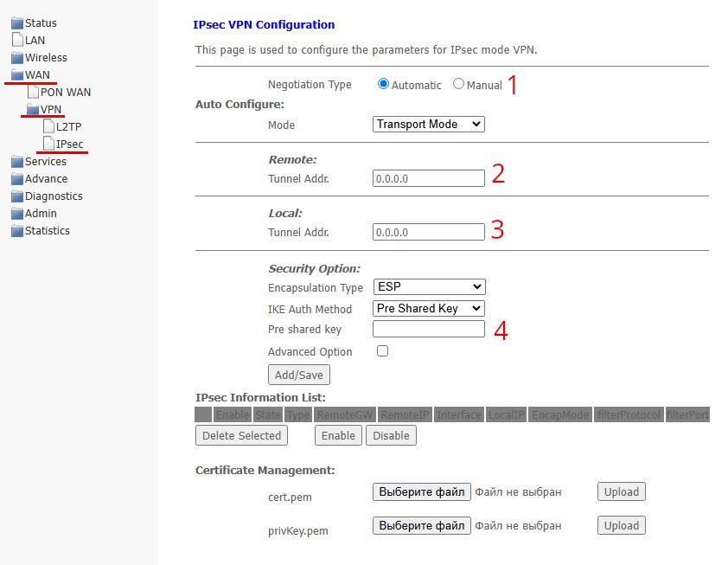The width and height of the screenshot is (728, 565).
Task: Open the PON WAN menu item
Action: pyautogui.click(x=66, y=93)
